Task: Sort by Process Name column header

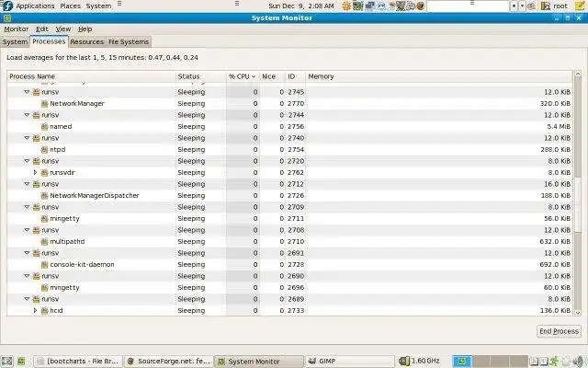Action: coord(91,76)
